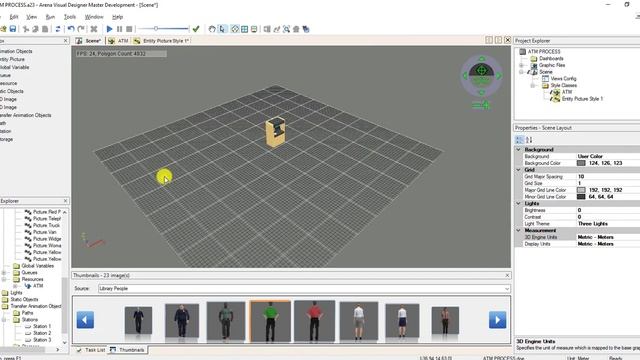Click the left arrow on the navigation widget
The height and width of the screenshot is (360, 640).
point(464,76)
